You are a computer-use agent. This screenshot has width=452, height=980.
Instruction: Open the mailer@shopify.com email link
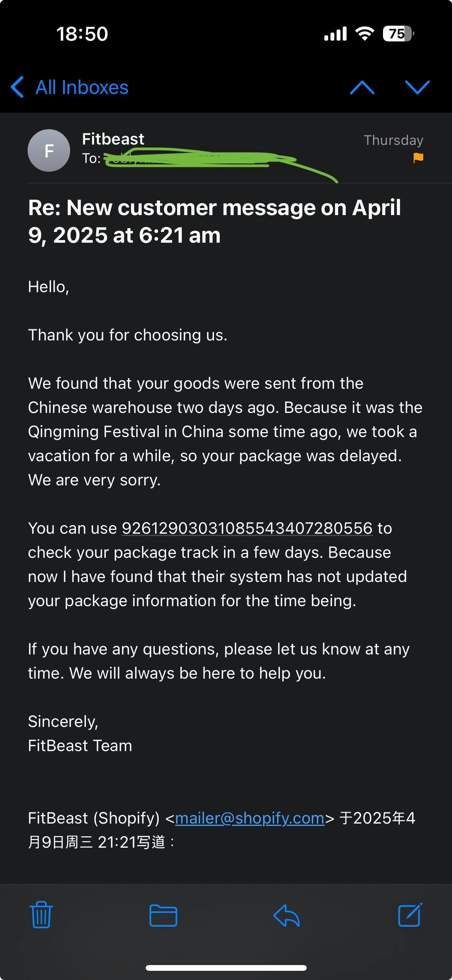click(250, 818)
